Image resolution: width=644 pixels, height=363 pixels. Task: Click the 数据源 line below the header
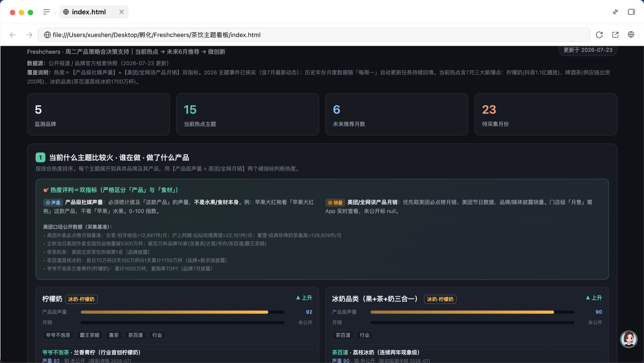(98, 63)
